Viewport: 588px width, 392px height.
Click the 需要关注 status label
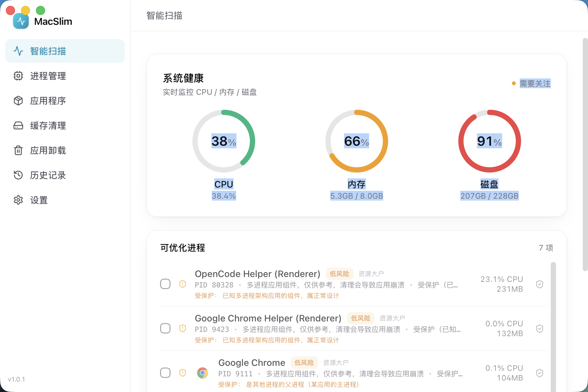[535, 84]
